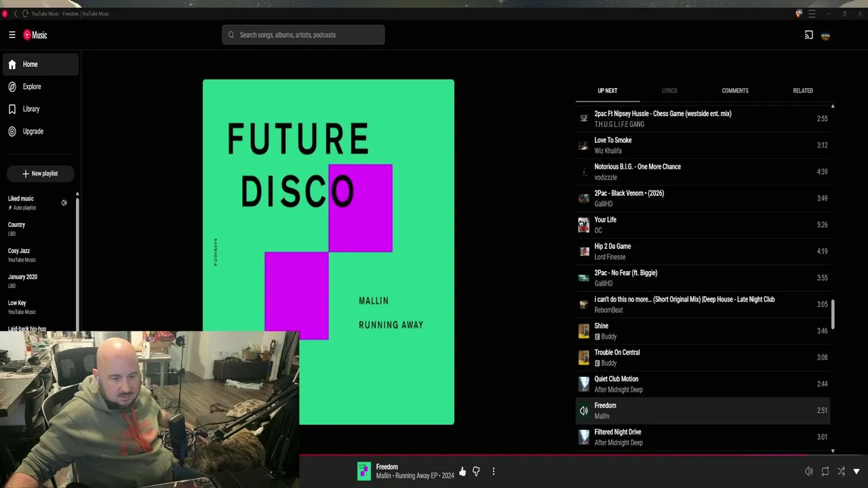The image size is (868, 488).
Task: Go to Explore in the sidebar
Action: [39, 87]
